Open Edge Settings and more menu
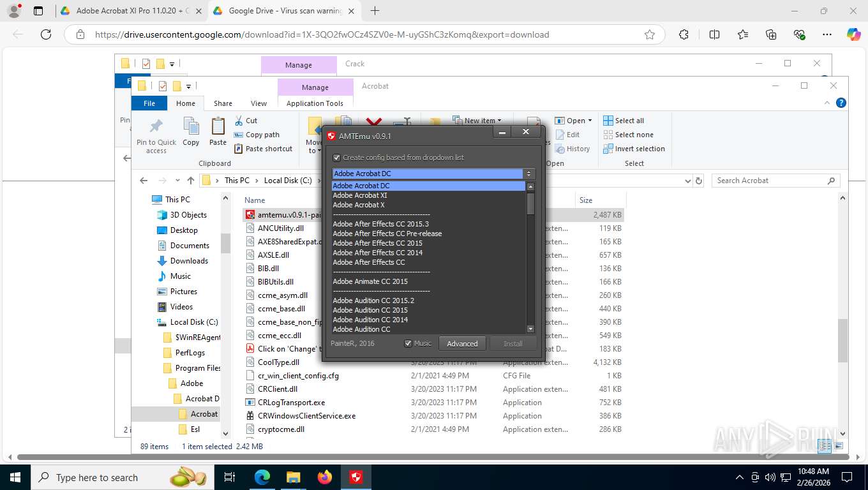868x490 pixels. point(827,34)
